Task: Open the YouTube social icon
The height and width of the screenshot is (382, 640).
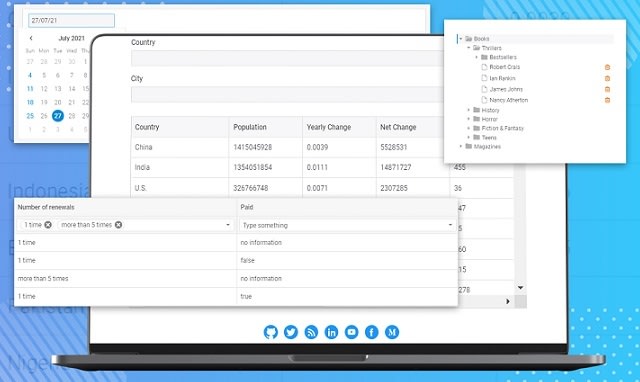Action: 351,332
